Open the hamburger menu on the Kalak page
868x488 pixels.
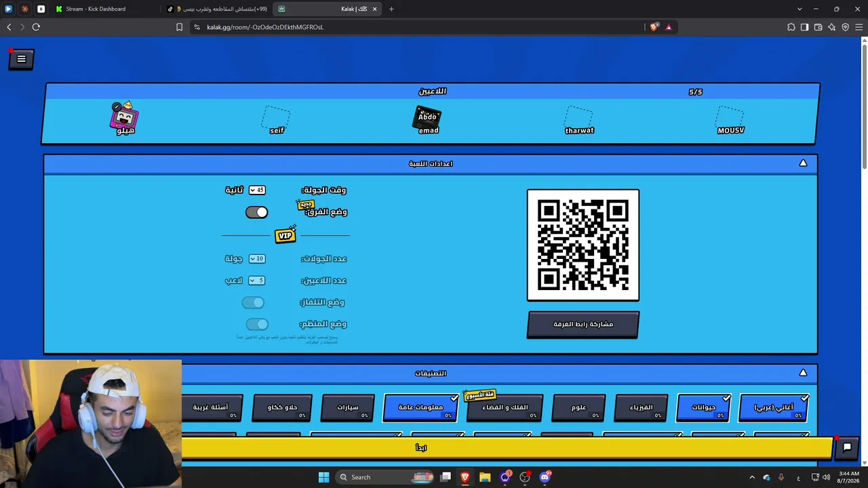[x=21, y=59]
